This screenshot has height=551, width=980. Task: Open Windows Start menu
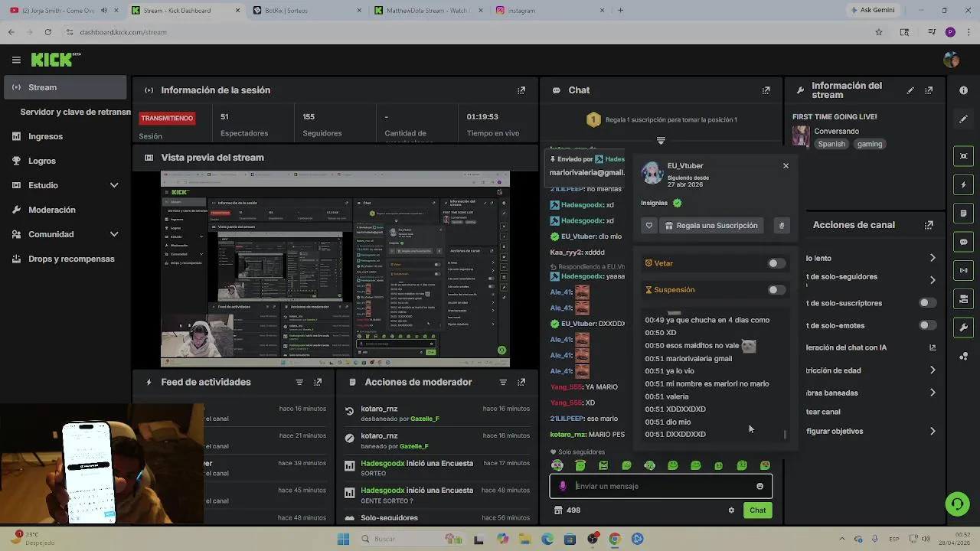click(x=343, y=539)
